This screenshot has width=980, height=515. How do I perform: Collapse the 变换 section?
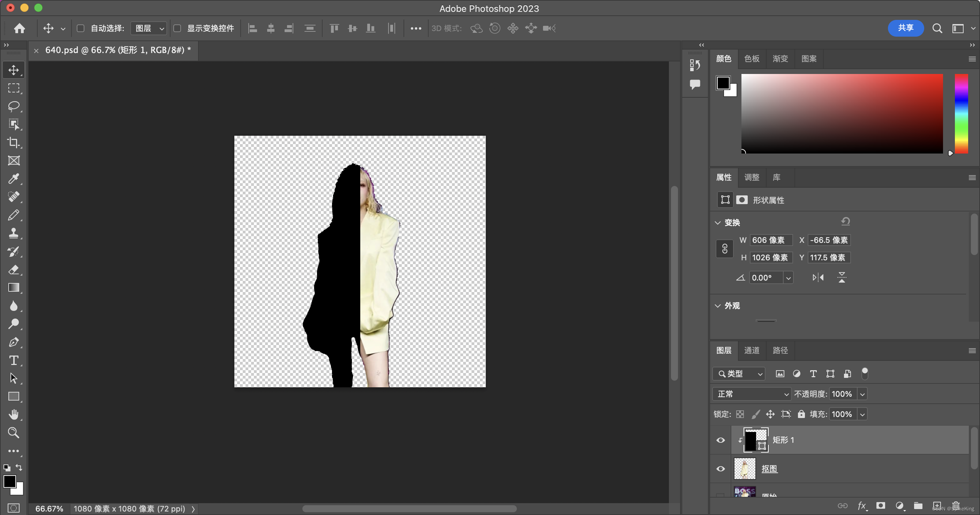(718, 223)
